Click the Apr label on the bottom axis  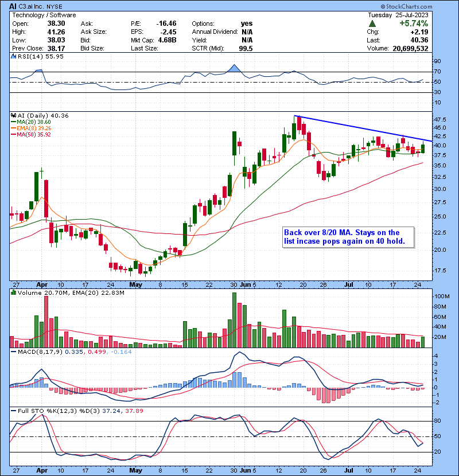(x=42, y=470)
